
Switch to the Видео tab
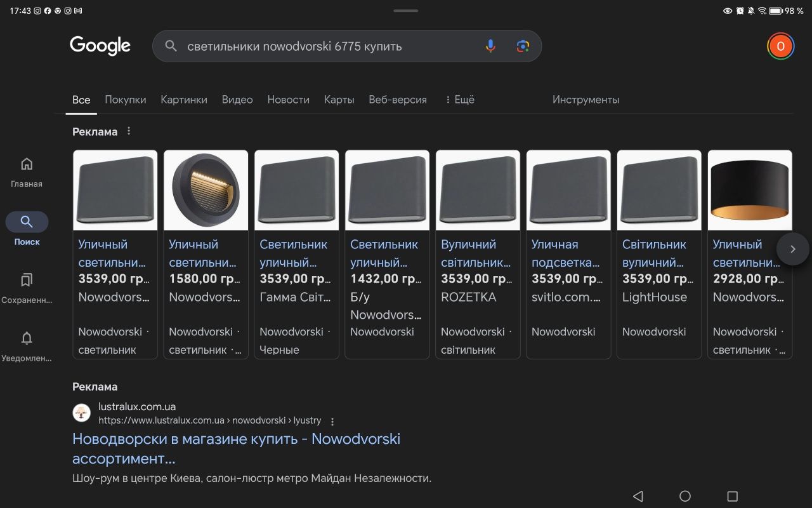[237, 100]
